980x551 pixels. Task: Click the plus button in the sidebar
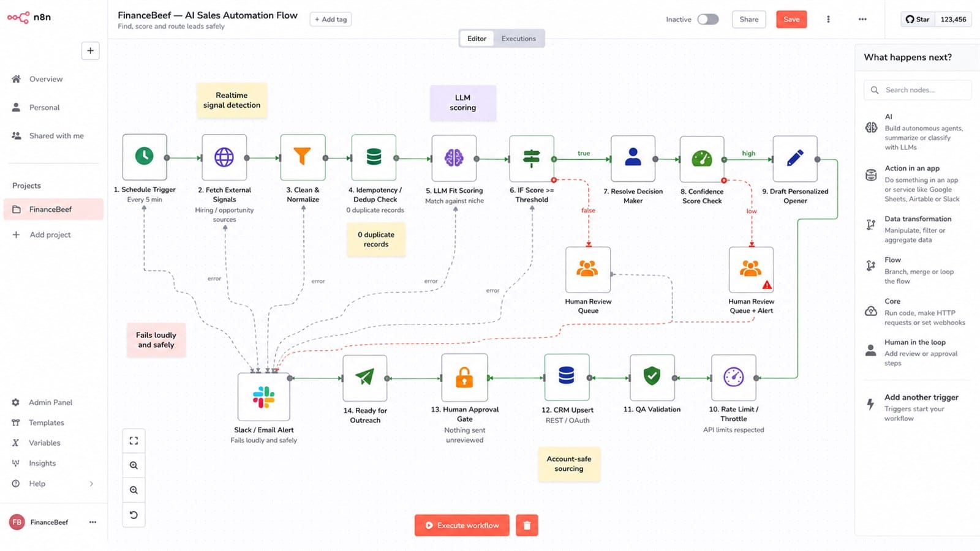pyautogui.click(x=90, y=51)
